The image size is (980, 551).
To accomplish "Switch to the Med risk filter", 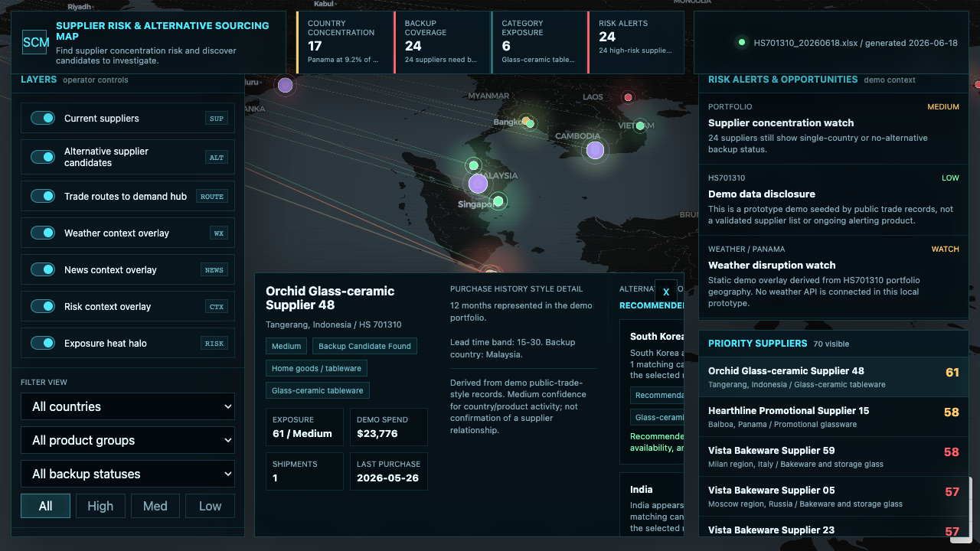I will pos(155,506).
